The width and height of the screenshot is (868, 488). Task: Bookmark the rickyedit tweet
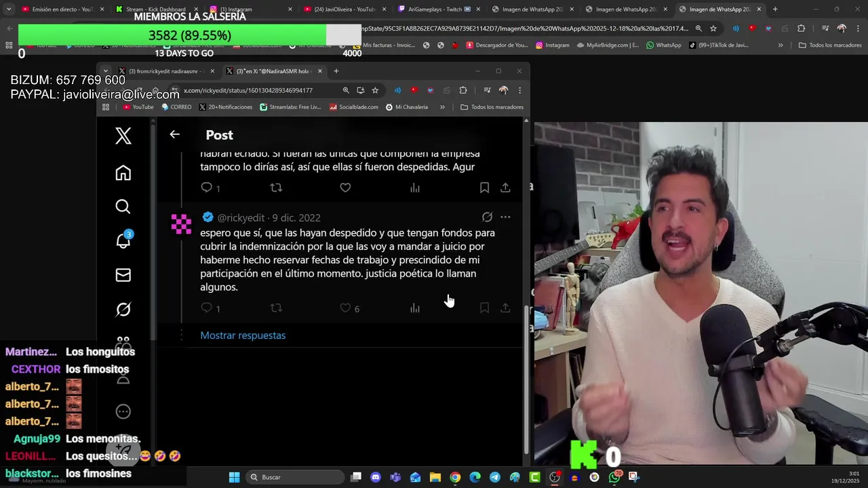point(484,308)
